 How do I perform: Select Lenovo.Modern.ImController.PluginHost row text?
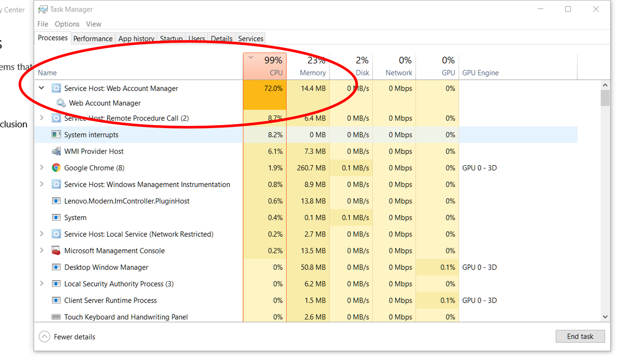coord(127,201)
